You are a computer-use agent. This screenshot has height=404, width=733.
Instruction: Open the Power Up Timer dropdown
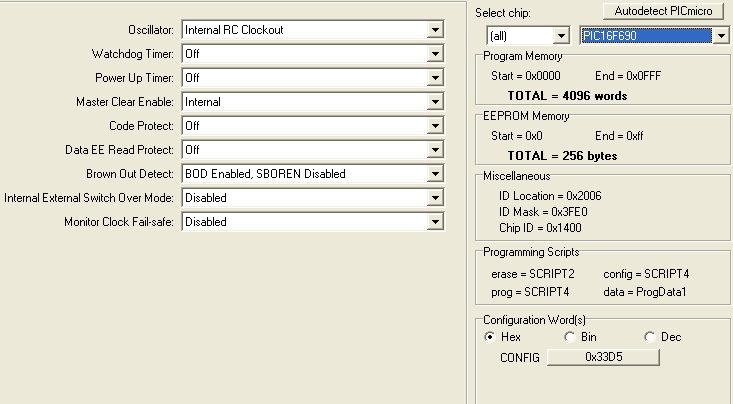(x=435, y=78)
